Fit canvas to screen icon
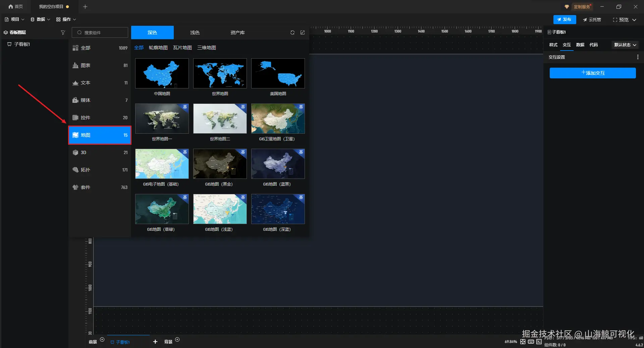The width and height of the screenshot is (644, 348). point(523,342)
